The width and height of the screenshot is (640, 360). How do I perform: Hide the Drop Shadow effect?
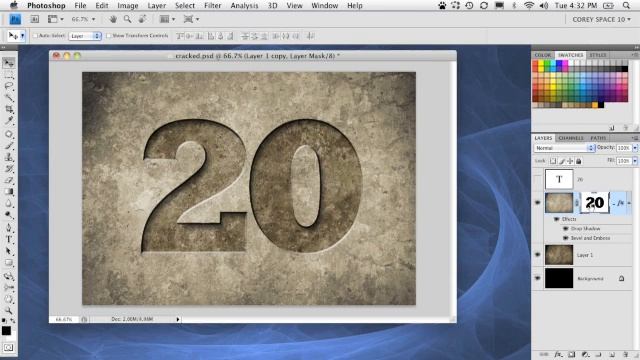pyautogui.click(x=566, y=229)
